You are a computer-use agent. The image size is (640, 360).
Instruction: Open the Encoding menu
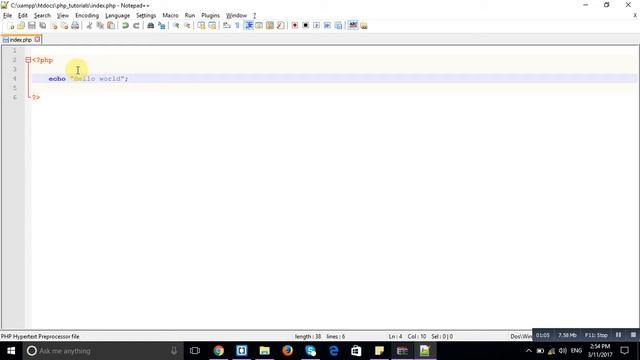click(x=87, y=16)
